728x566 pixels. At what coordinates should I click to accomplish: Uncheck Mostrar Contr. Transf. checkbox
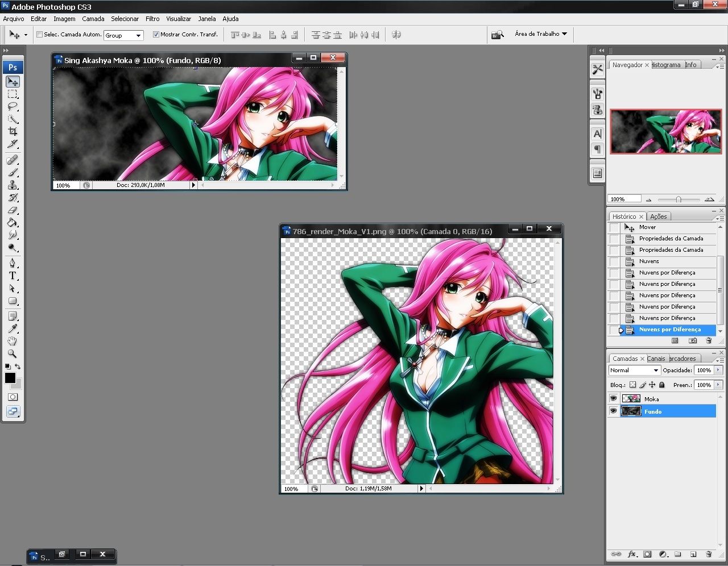[156, 35]
